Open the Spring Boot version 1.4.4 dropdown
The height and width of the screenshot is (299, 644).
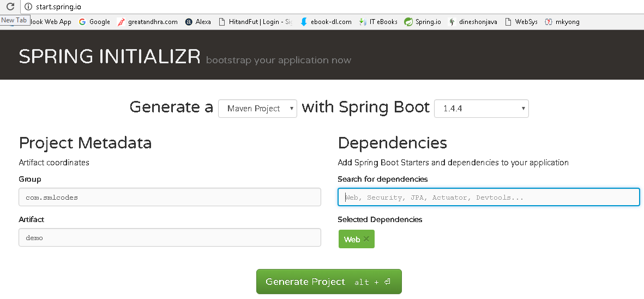click(x=481, y=109)
